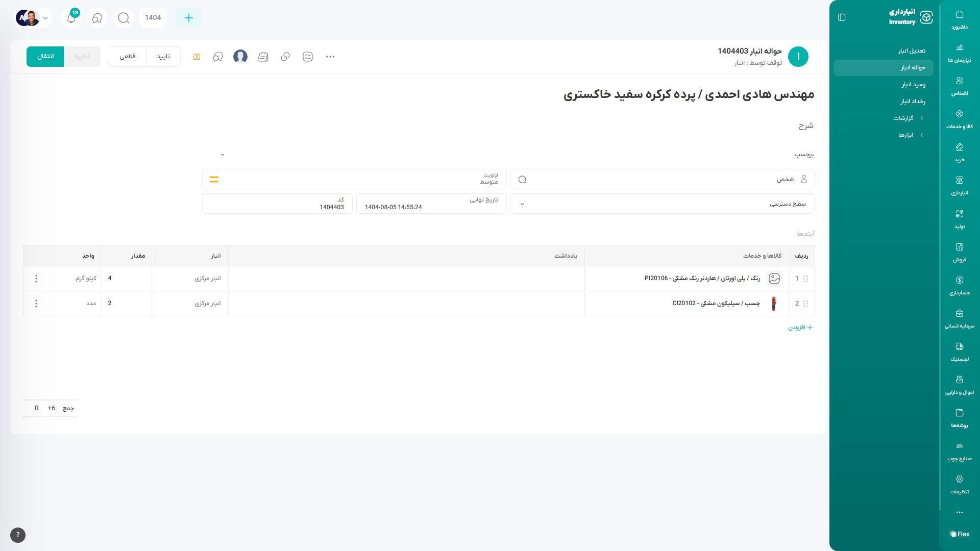Open row 1 three-dot options menu
This screenshot has height=551, width=980.
36,279
